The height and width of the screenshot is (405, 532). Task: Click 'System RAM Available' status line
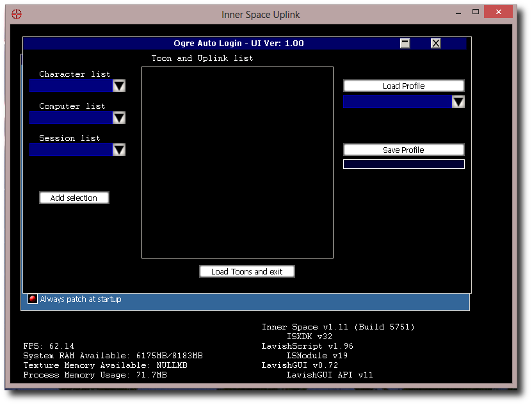point(113,356)
